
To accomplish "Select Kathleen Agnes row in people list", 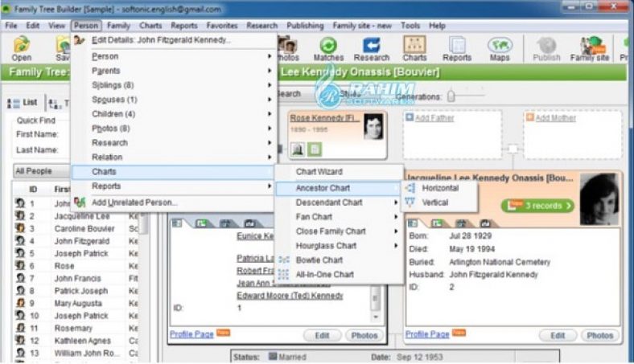I will [76, 341].
